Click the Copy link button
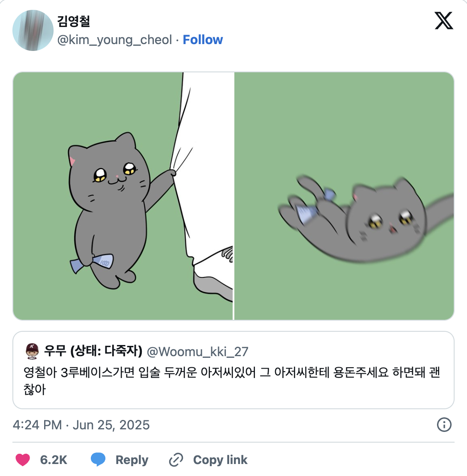The image size is (467, 476). [220, 460]
